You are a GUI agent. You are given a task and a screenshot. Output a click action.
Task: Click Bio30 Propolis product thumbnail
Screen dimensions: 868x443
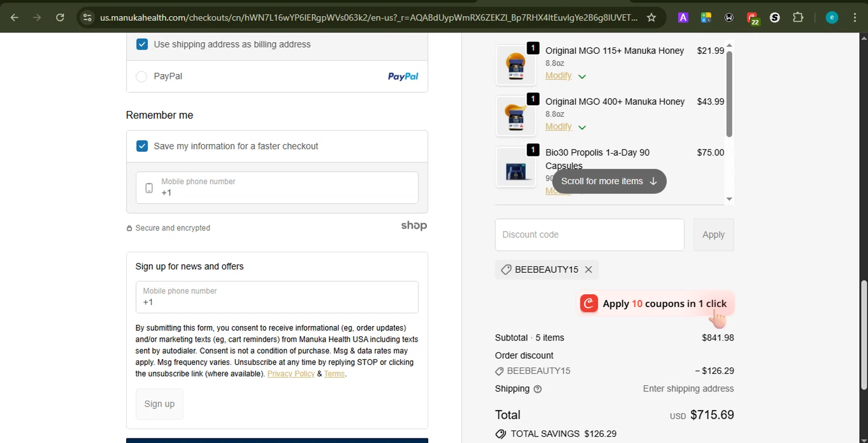pyautogui.click(x=516, y=167)
